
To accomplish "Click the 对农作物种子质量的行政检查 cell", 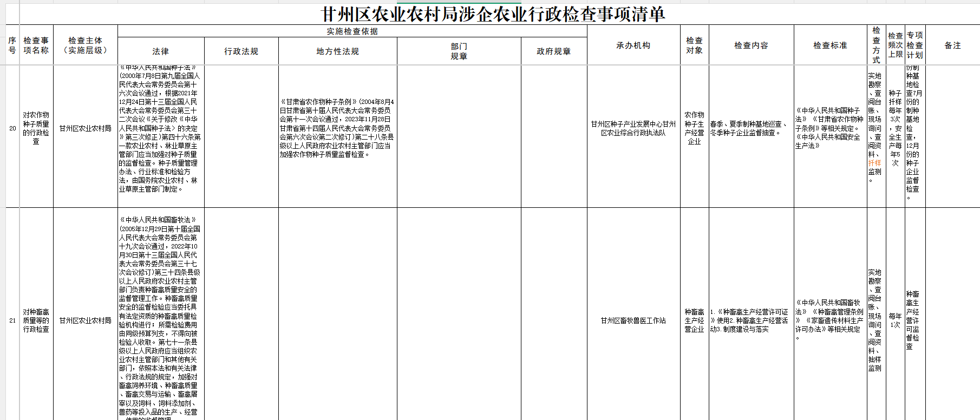I will point(36,128).
